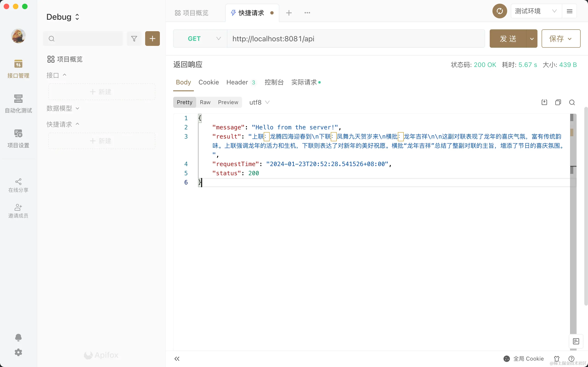588x367 pixels.
Task: Search the response body with the magnifier icon
Action: tap(572, 102)
